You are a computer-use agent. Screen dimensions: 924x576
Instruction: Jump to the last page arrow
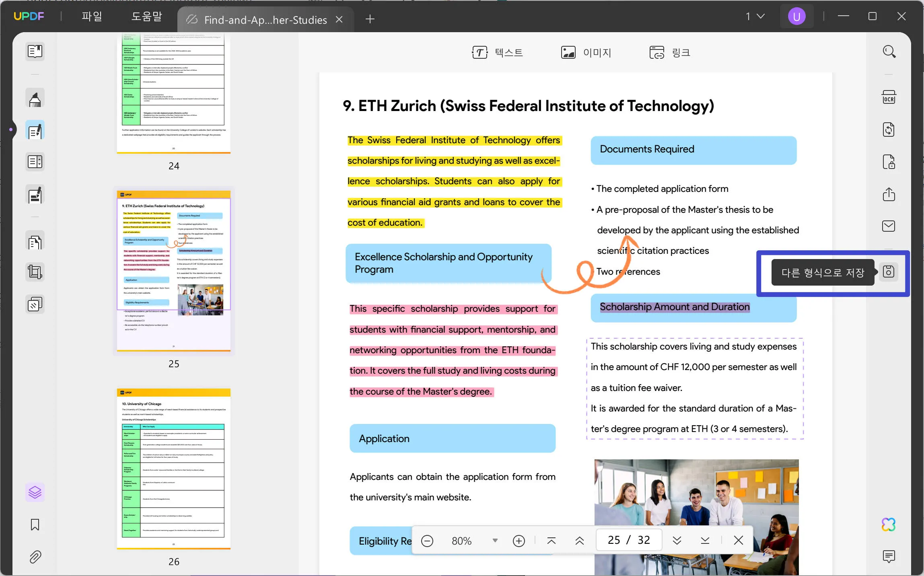pyautogui.click(x=705, y=540)
